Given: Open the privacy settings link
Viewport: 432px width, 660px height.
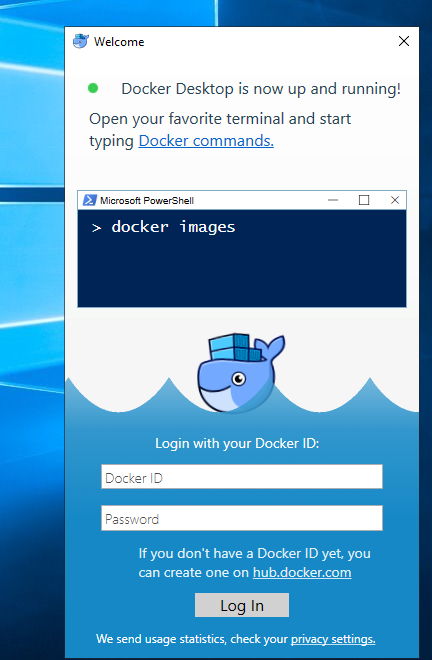Looking at the screenshot, I should [x=333, y=639].
